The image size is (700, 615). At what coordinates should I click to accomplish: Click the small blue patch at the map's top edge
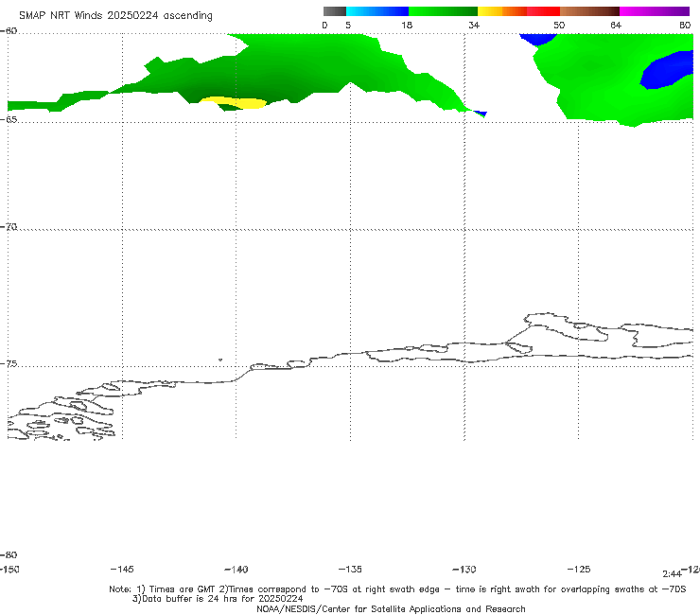[x=537, y=40]
